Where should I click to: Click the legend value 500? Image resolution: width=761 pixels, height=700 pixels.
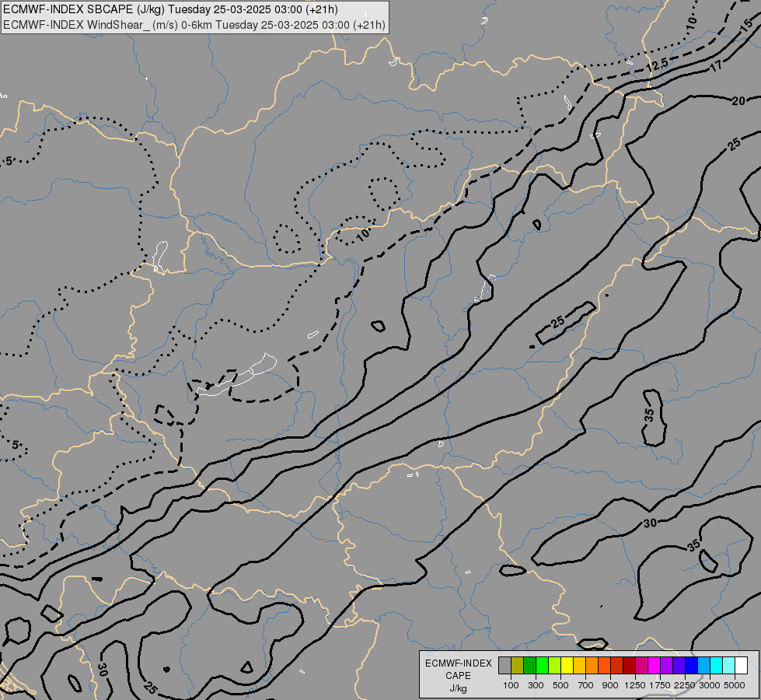pos(560,685)
